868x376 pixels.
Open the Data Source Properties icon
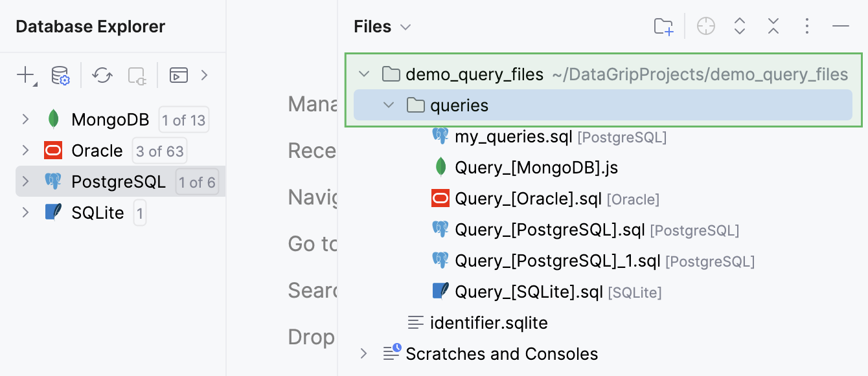pos(60,75)
